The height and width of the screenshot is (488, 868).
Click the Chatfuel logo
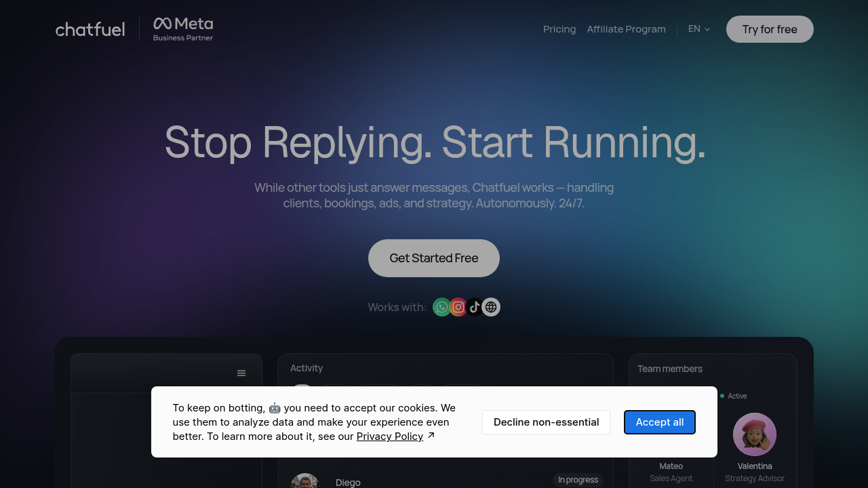coord(90,29)
